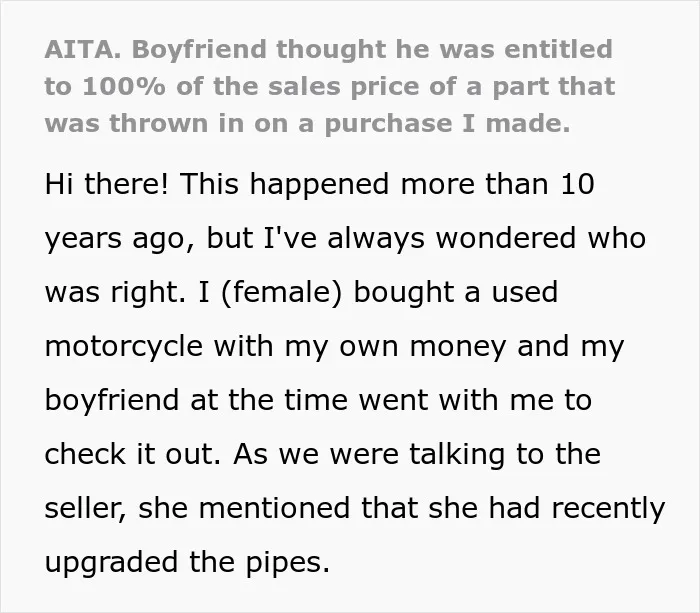Click 'bought a used' in the body text
The height and width of the screenshot is (613, 700).
tap(456, 292)
